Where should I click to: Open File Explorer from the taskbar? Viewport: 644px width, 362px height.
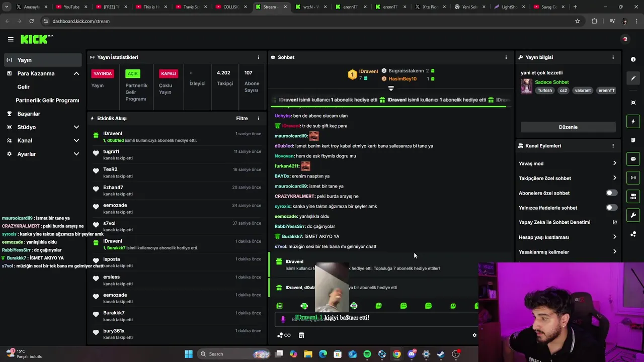point(308,354)
